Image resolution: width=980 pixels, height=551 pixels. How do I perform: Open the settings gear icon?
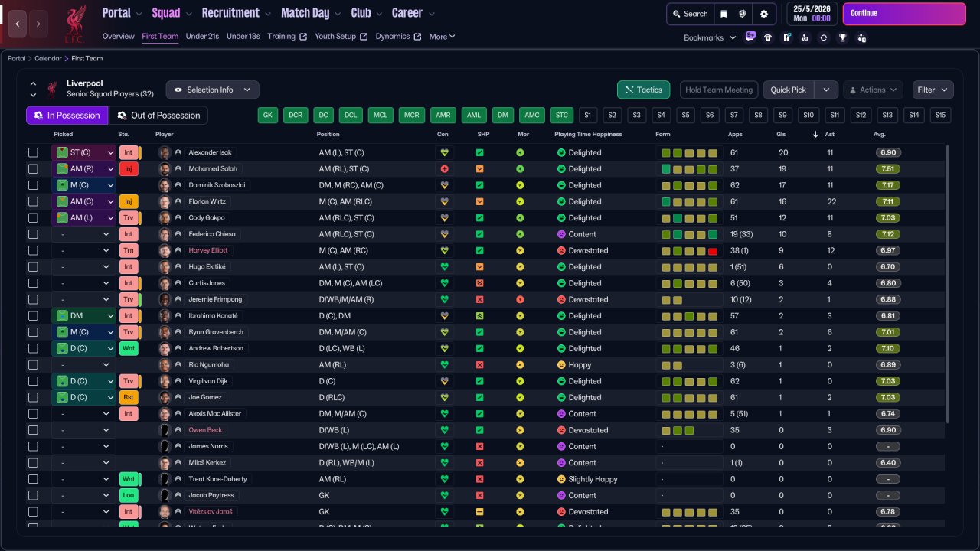click(x=764, y=14)
